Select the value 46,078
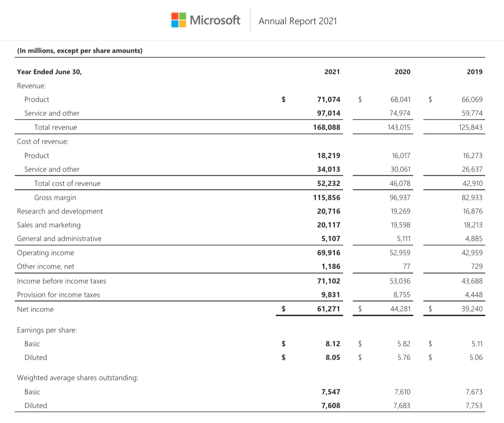This screenshot has height=423, width=504. 400,183
